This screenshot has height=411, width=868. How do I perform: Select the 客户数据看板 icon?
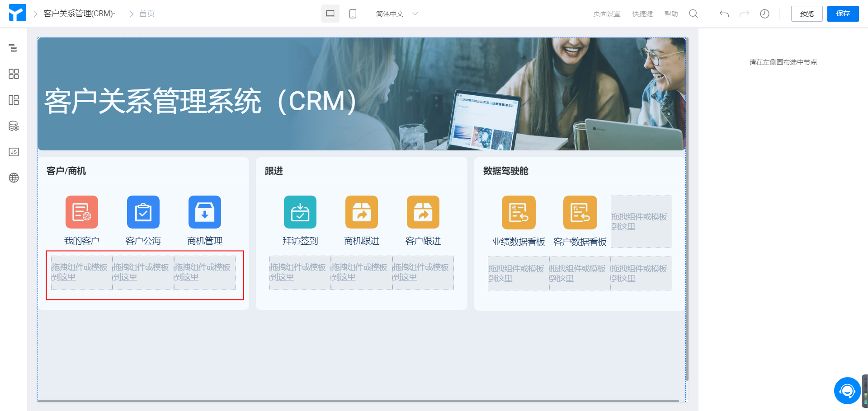(x=580, y=212)
